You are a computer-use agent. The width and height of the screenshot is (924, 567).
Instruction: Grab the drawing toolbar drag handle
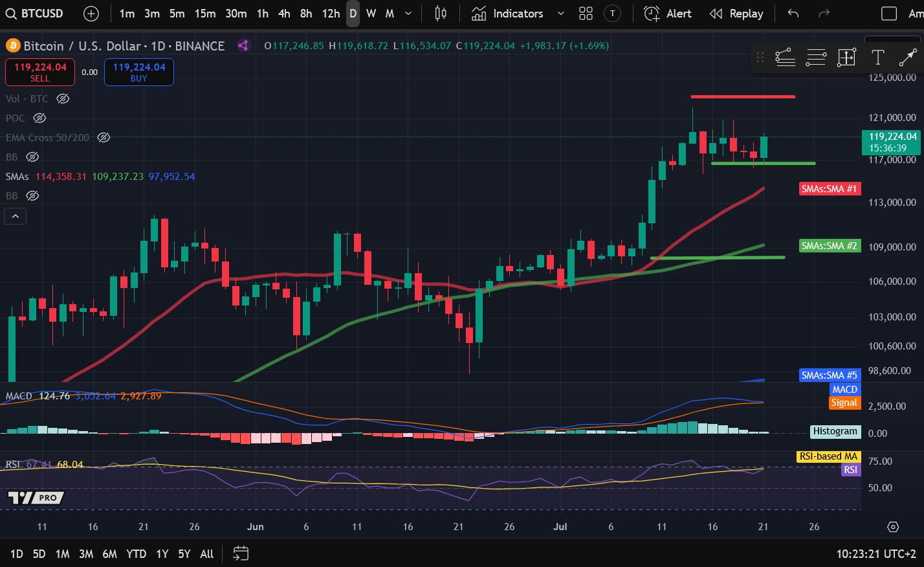tap(760, 58)
